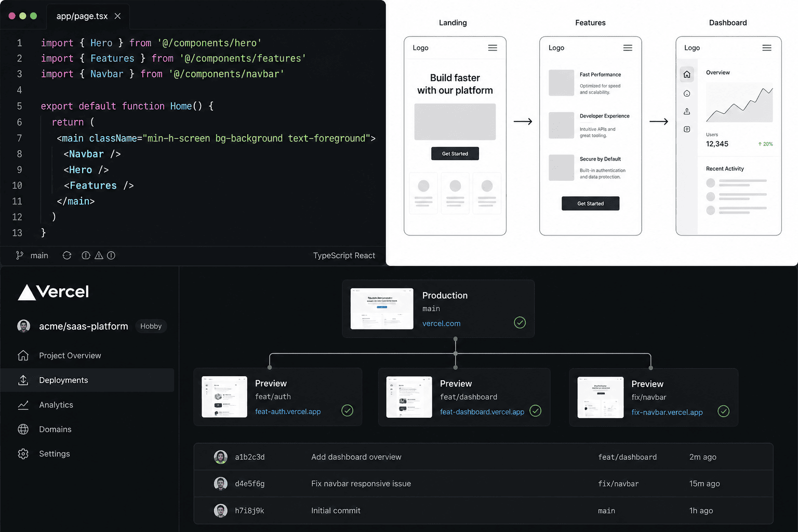The image size is (798, 532).
Task: Click the Initial commit message
Action: click(x=336, y=511)
